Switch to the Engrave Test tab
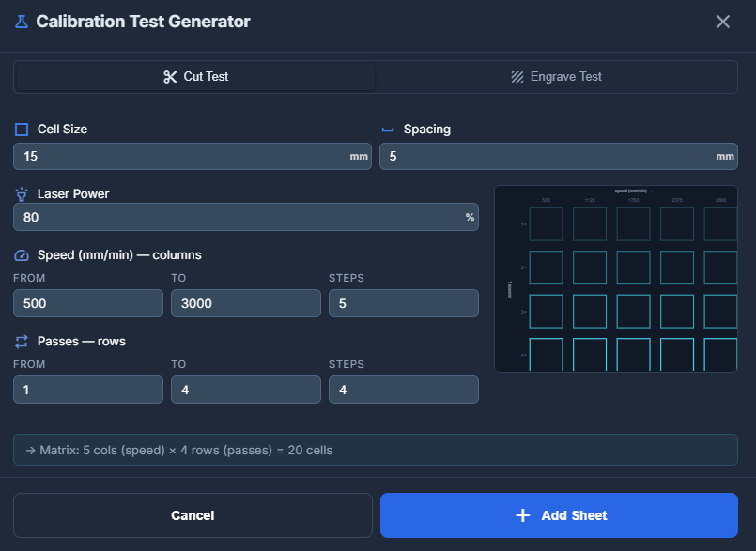 coord(557,77)
